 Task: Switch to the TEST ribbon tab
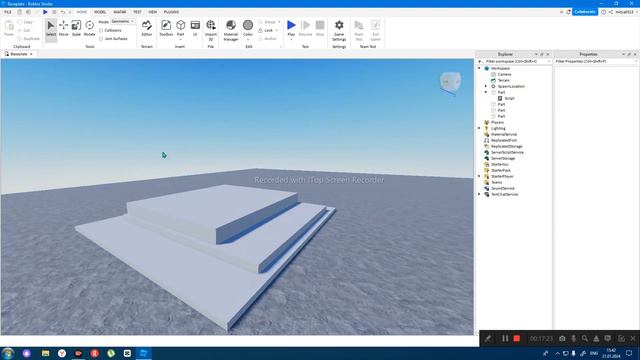click(x=137, y=12)
